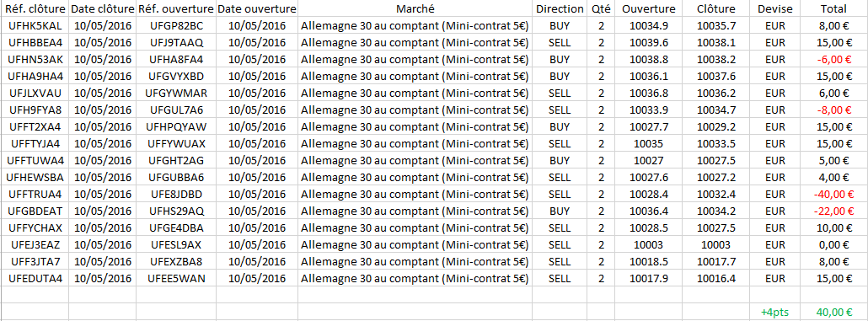This screenshot has width=868, height=321.
Task: Select the -40,00 € total cell
Action: 833,195
